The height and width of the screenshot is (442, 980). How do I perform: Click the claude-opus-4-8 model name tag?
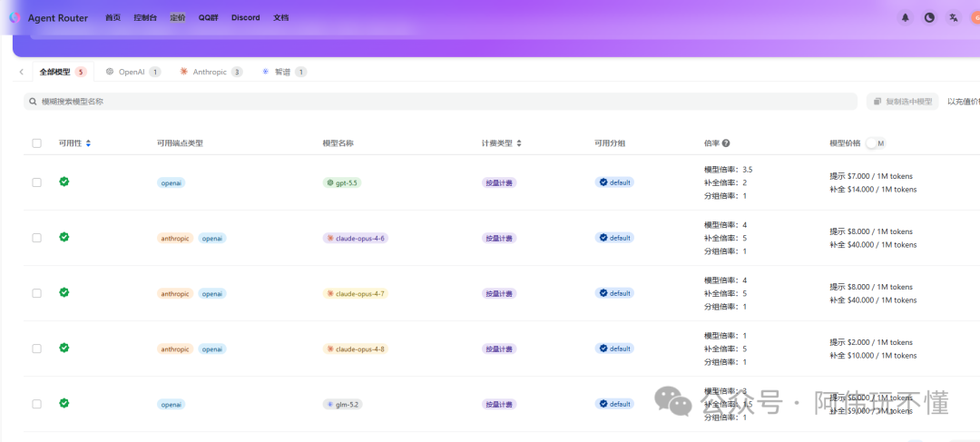point(356,349)
